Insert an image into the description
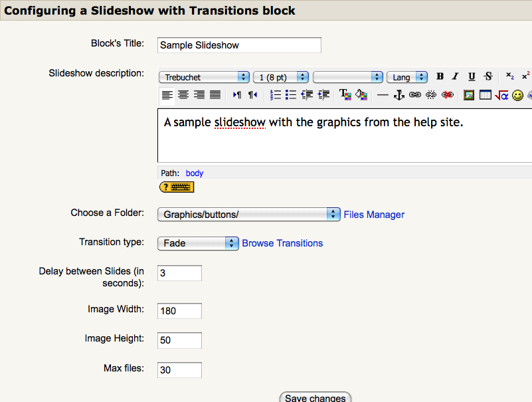The width and height of the screenshot is (532, 402). pyautogui.click(x=470, y=95)
